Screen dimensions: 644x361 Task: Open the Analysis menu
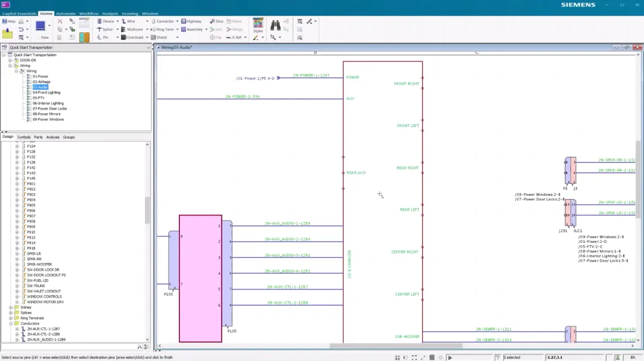click(x=110, y=14)
